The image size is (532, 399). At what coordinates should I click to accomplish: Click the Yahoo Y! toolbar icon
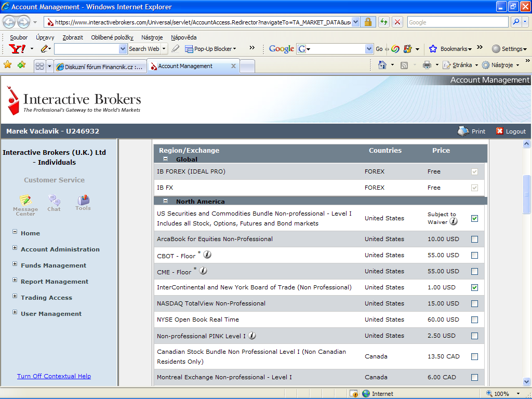pos(17,48)
